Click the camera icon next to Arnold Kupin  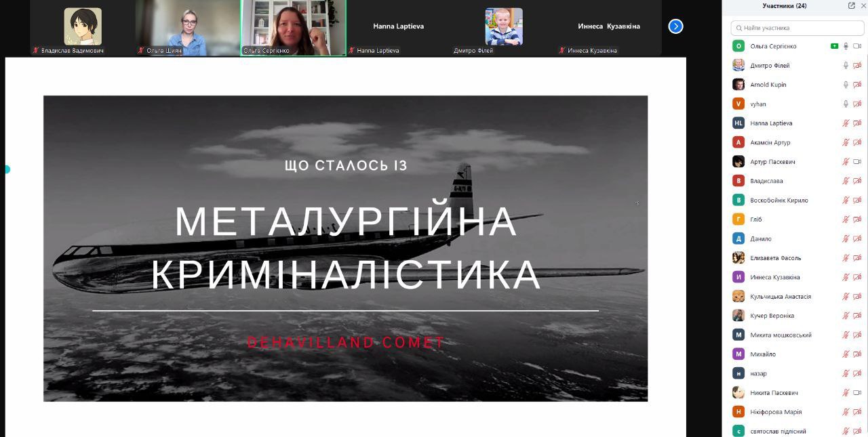coord(857,85)
